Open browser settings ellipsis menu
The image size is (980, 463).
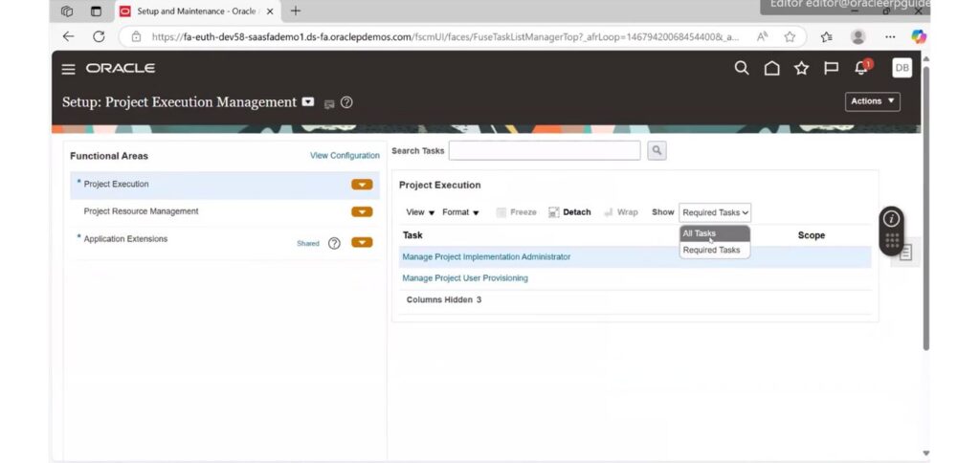pos(890,37)
